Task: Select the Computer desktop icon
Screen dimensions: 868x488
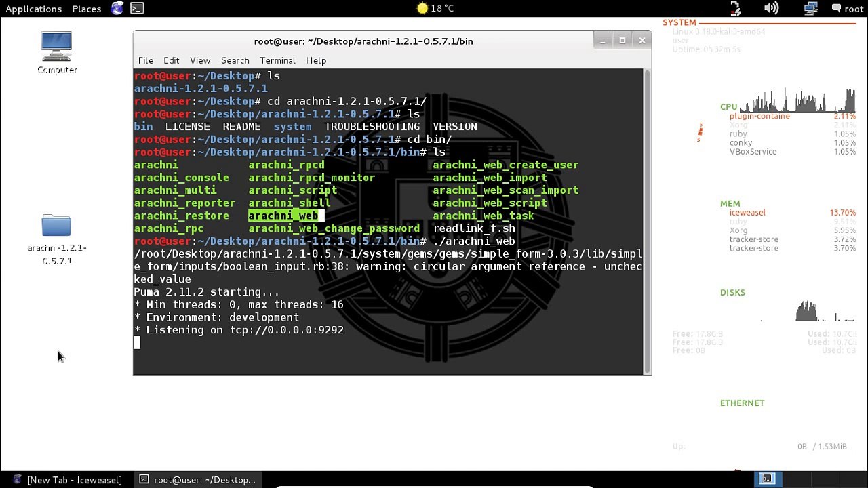Action: click(x=56, y=53)
